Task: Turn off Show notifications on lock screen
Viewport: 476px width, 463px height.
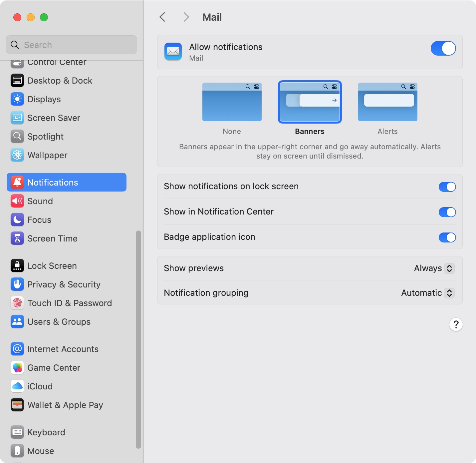Action: click(x=447, y=187)
